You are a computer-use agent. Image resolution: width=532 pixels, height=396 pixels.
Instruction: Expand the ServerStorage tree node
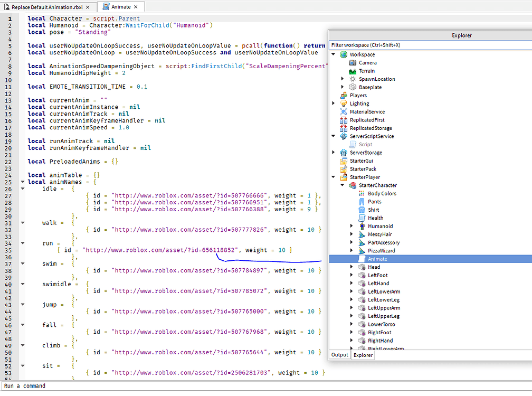pos(334,152)
